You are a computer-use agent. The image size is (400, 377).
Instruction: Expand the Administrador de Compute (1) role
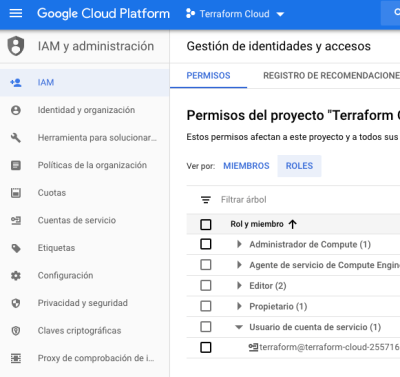(x=239, y=244)
